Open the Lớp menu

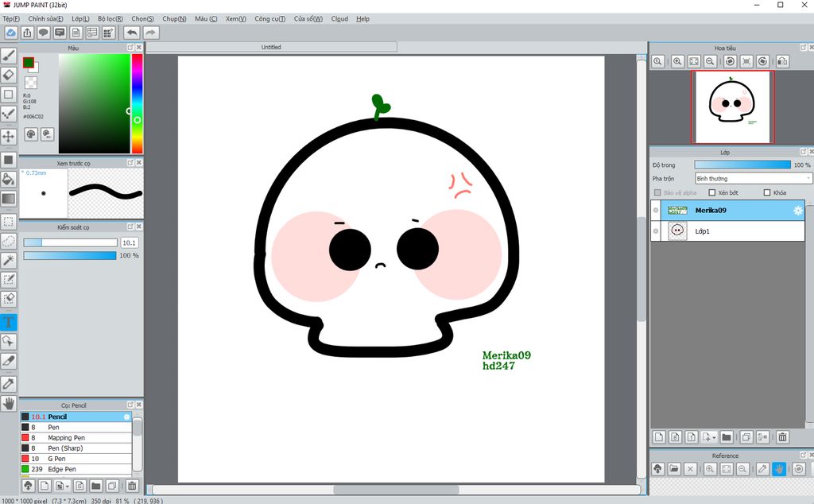pos(80,19)
